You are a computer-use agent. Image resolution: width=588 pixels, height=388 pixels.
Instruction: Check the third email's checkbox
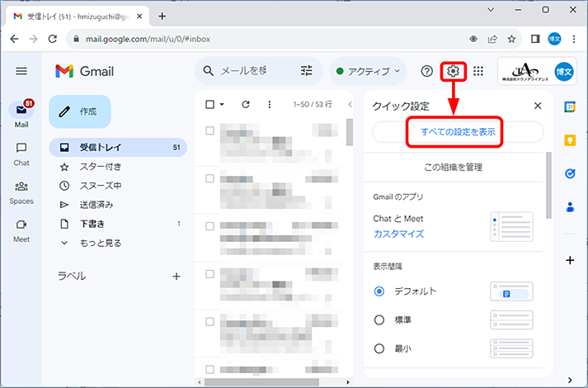click(210, 226)
